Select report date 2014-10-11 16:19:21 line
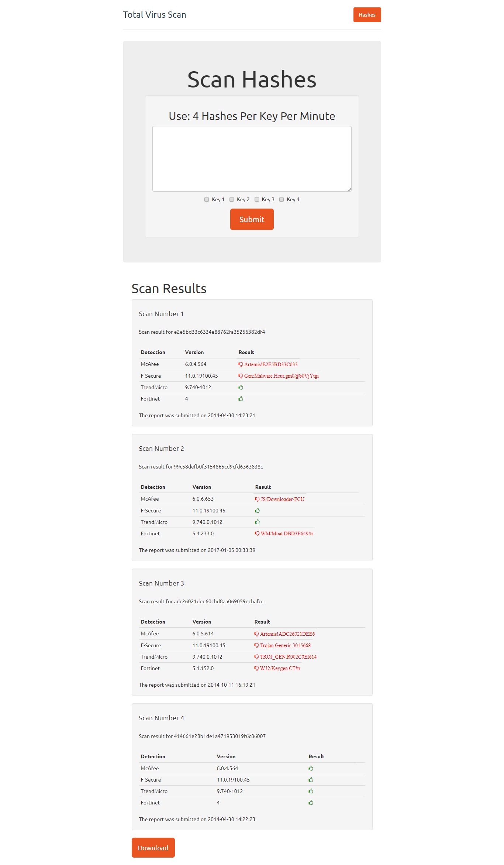504x865 pixels. point(197,685)
